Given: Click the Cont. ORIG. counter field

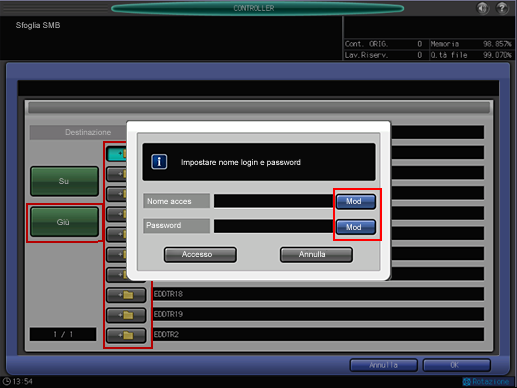Looking at the screenshot, I should (384, 44).
